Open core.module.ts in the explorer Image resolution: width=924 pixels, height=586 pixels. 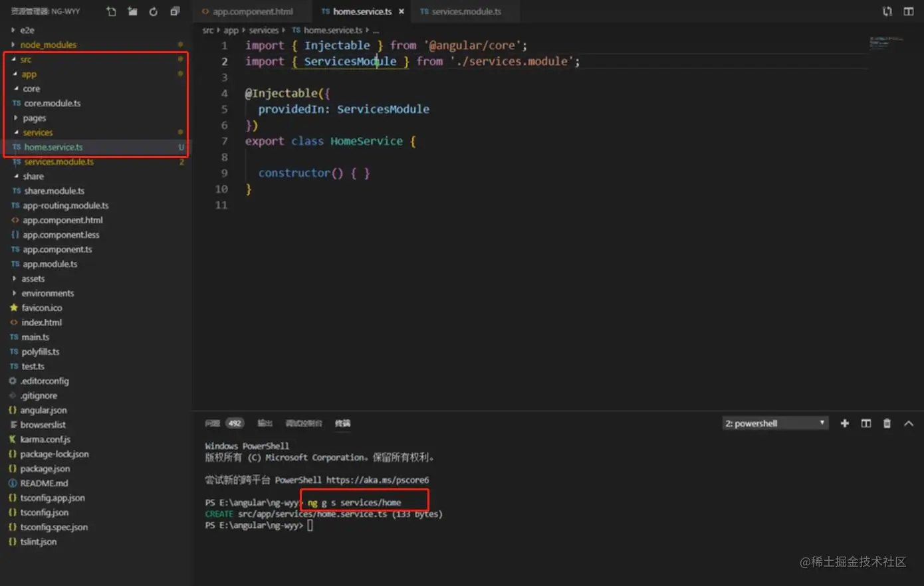click(52, 103)
